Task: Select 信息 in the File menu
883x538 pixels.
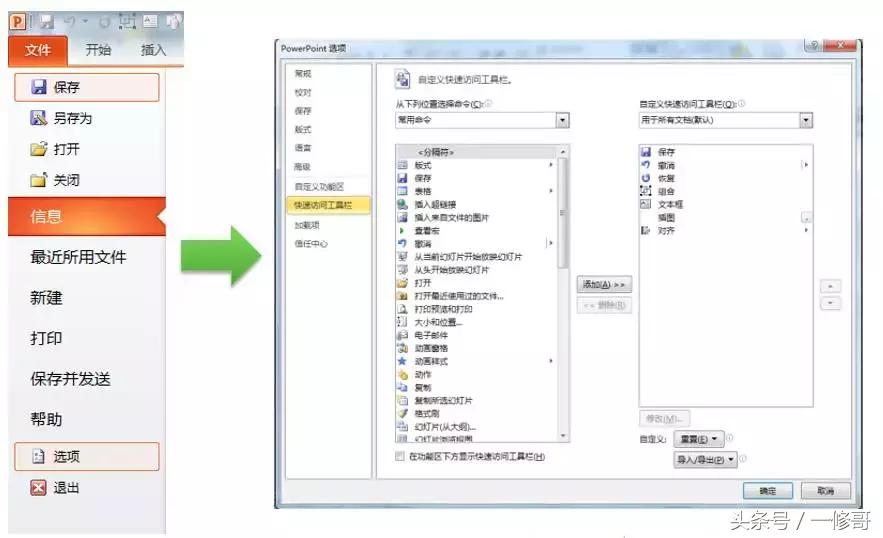Action: [x=87, y=216]
